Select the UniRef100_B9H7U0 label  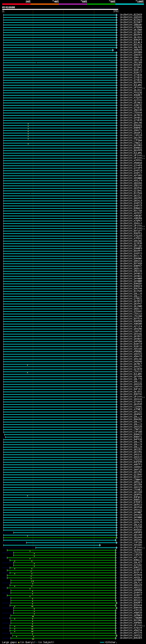[x=131, y=394]
